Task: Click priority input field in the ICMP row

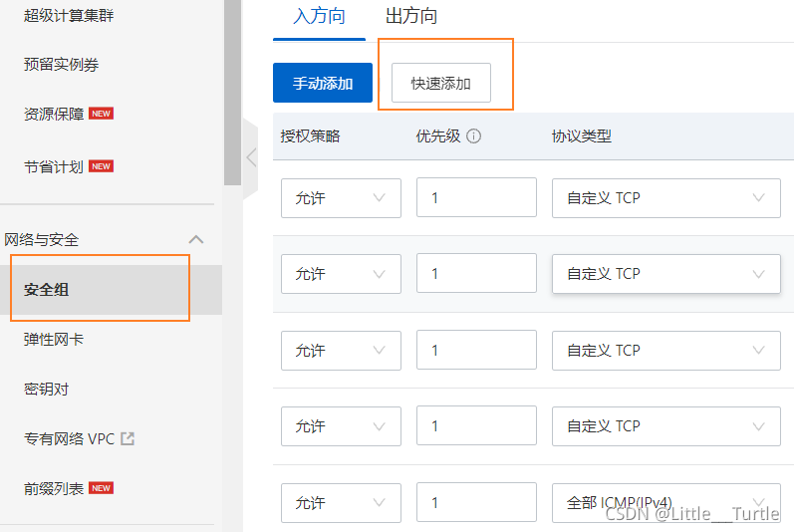Action: pyautogui.click(x=476, y=502)
